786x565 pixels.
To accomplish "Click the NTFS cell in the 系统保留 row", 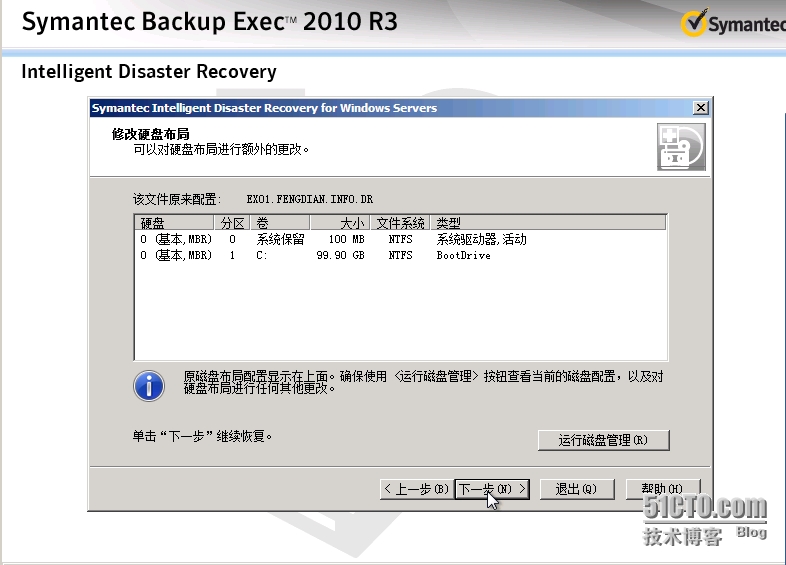I will tap(400, 239).
